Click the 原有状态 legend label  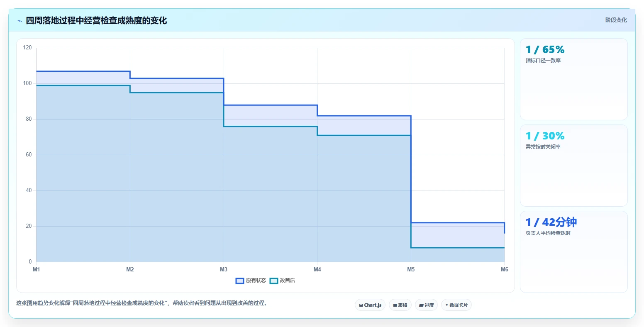[256, 281]
